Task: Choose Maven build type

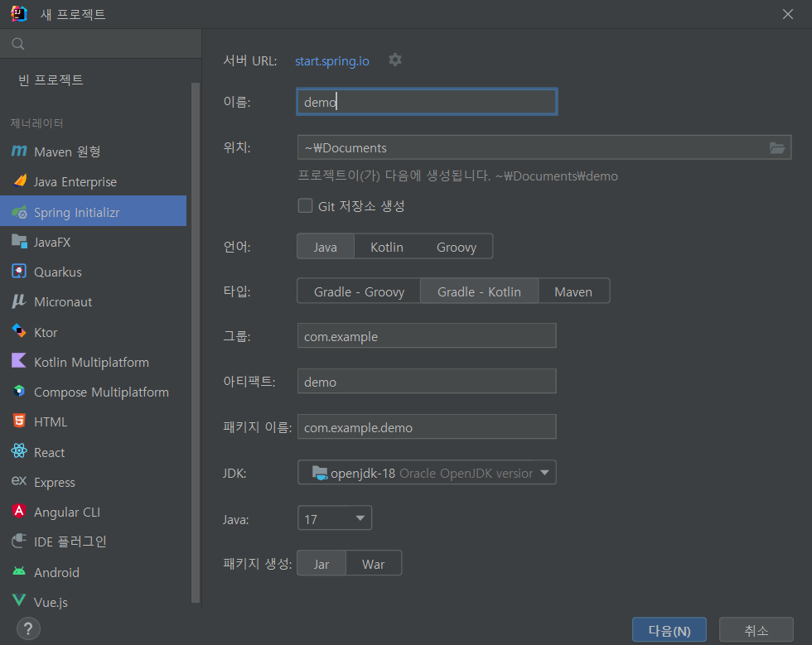Action: (573, 291)
